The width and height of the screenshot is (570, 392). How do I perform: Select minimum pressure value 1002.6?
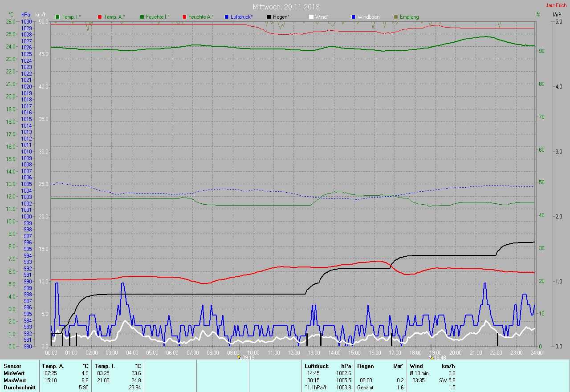click(x=343, y=373)
